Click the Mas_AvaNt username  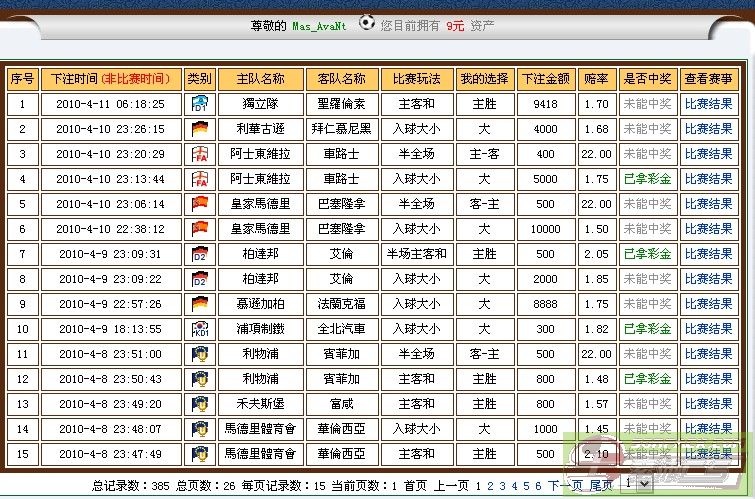click(x=320, y=26)
